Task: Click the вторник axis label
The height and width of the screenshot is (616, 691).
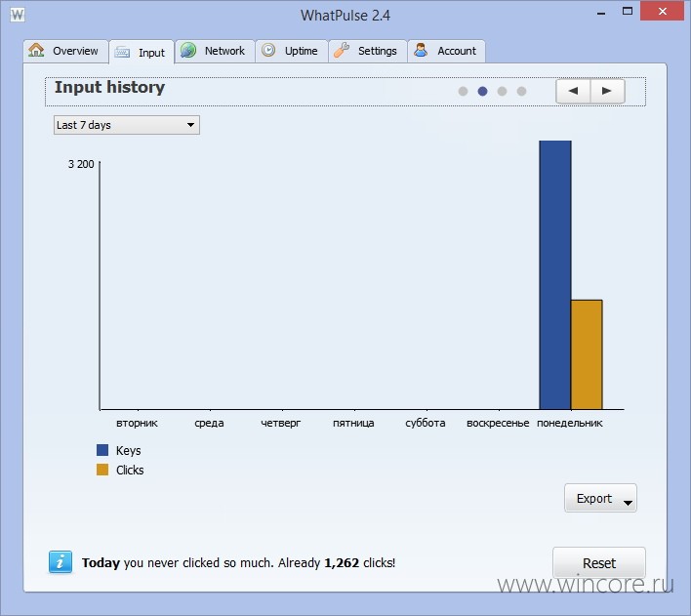Action: (x=137, y=423)
